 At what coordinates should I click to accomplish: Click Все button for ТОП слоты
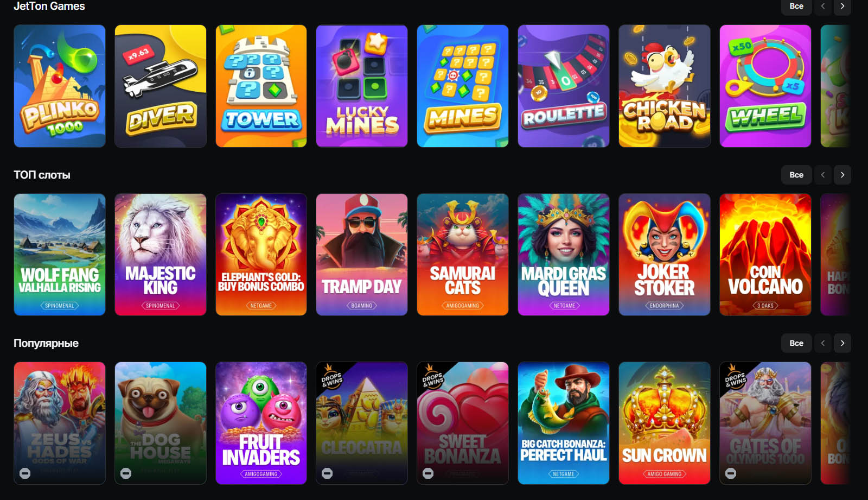796,175
